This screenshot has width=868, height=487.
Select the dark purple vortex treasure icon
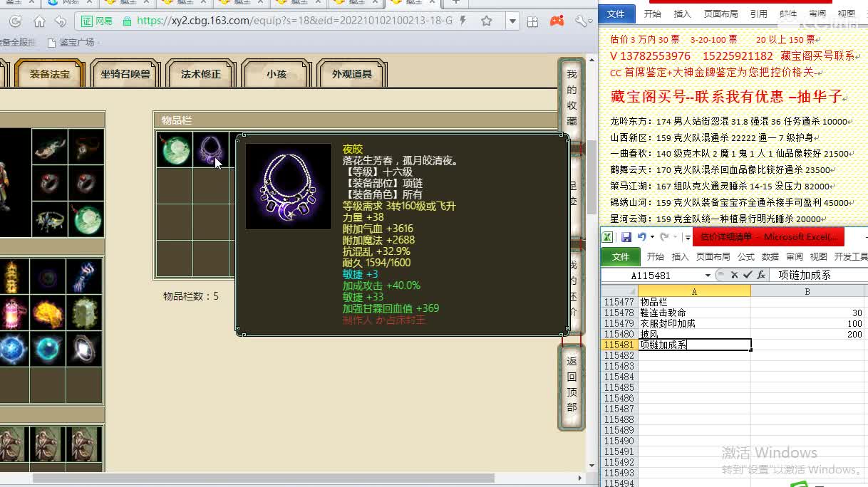(x=48, y=276)
